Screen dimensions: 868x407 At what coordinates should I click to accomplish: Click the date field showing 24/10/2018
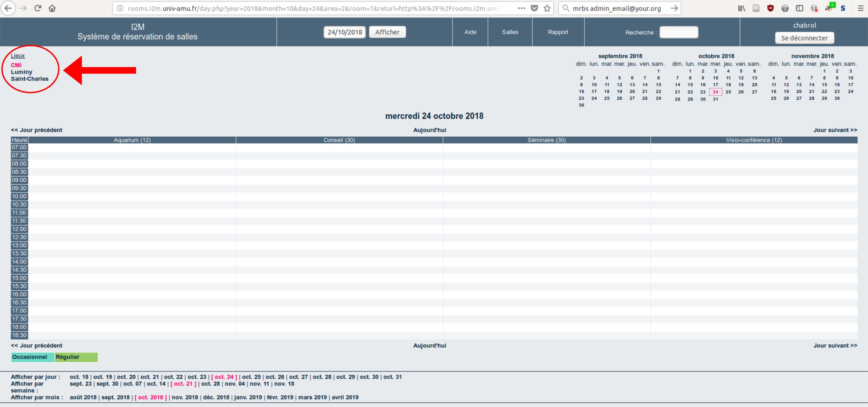pyautogui.click(x=344, y=32)
